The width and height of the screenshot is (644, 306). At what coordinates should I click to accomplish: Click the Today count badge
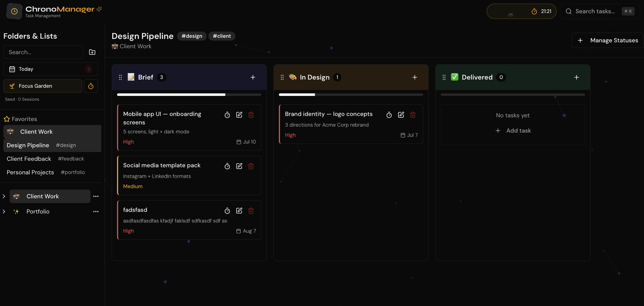(89, 69)
